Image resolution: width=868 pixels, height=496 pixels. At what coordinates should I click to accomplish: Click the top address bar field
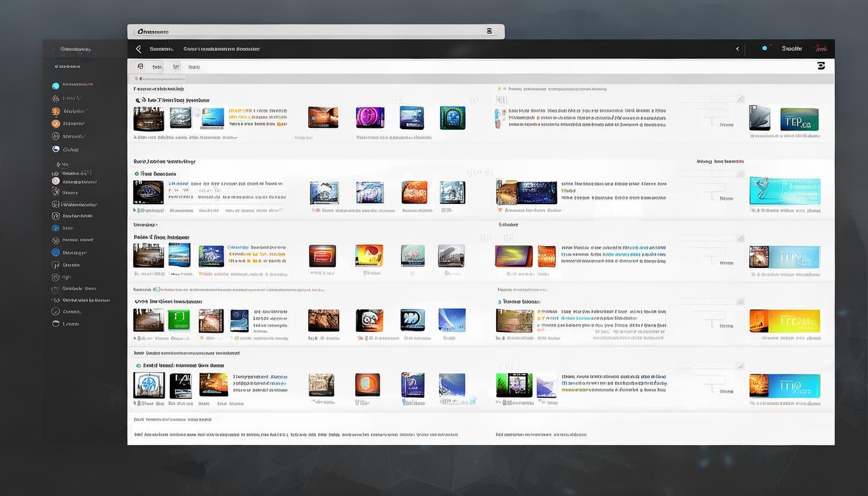(x=310, y=32)
